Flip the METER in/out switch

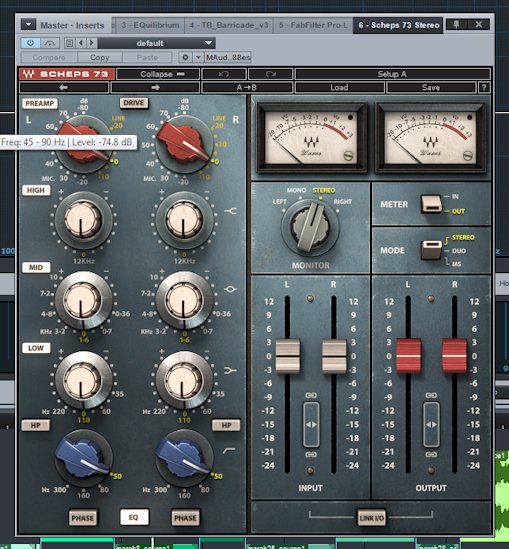click(x=431, y=203)
